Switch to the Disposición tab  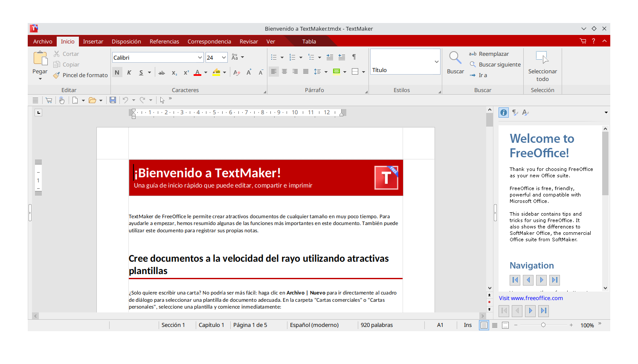tap(126, 41)
